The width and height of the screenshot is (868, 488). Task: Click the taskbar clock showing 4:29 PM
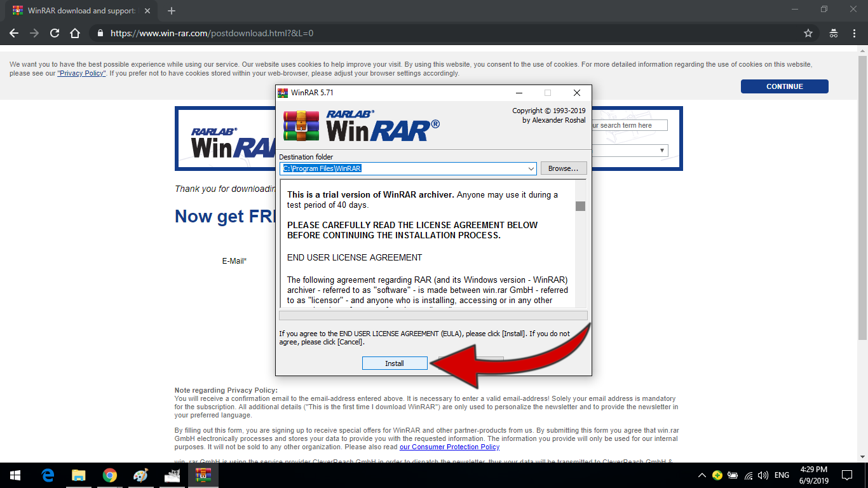[x=815, y=475]
